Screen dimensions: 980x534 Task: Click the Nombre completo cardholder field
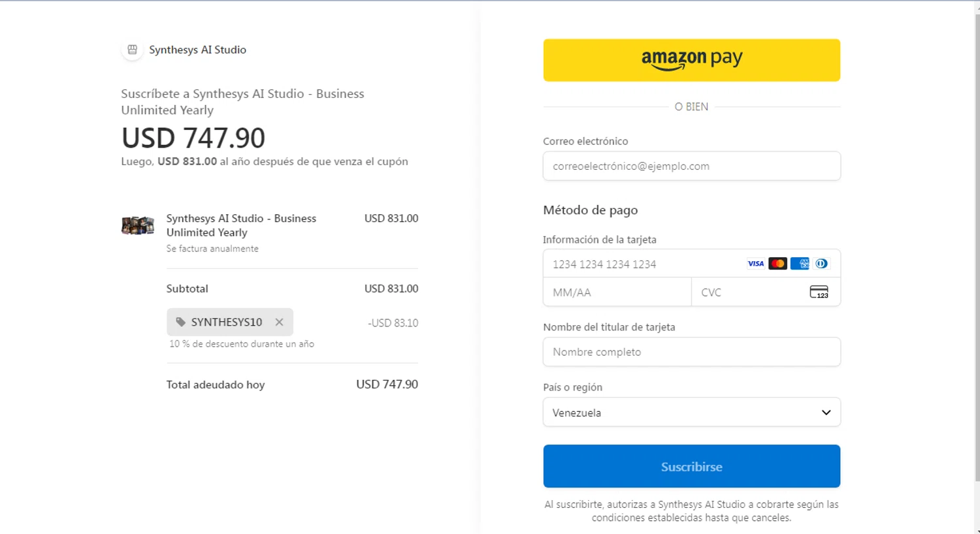[691, 352]
